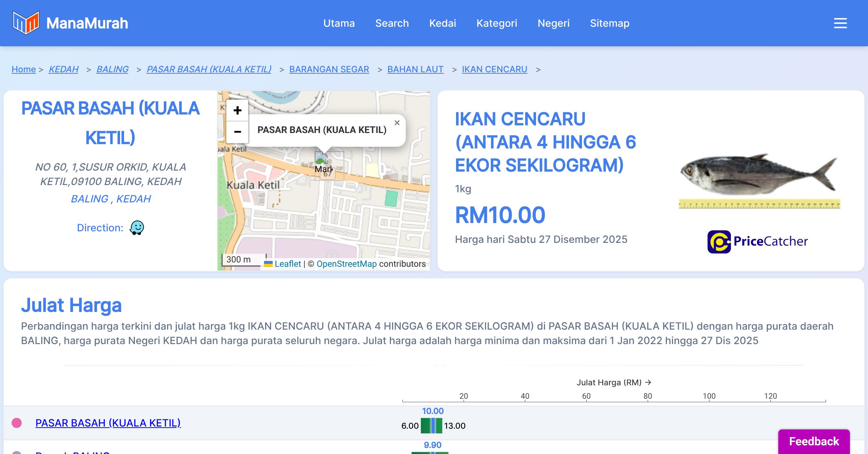Zoom in on the map
The width and height of the screenshot is (868, 454).
[237, 110]
